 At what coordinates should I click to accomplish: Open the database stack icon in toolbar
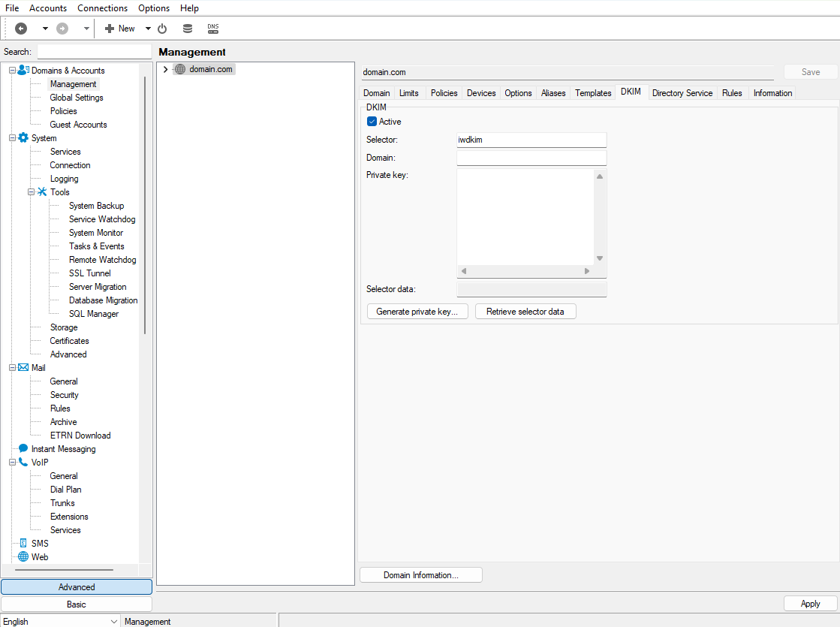tap(188, 29)
